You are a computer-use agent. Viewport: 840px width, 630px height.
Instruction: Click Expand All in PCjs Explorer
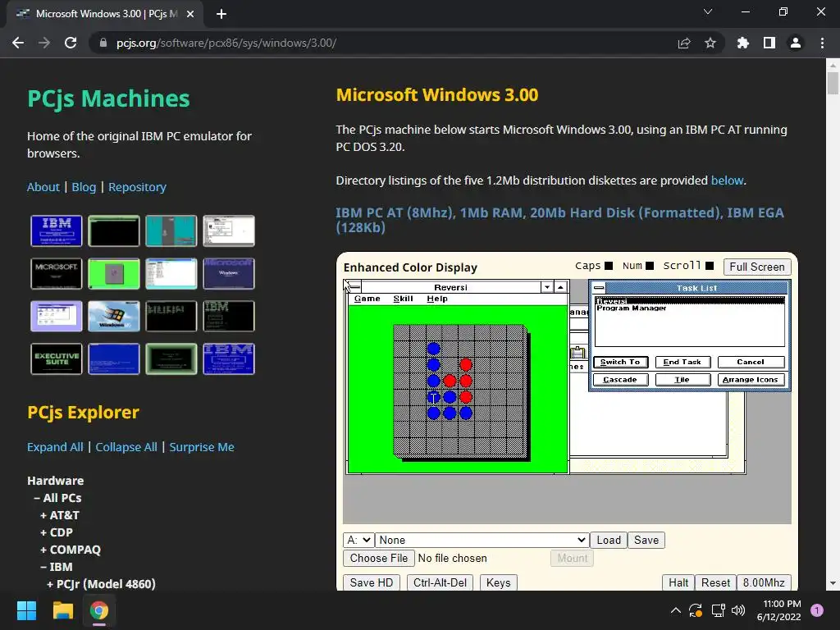tap(55, 447)
